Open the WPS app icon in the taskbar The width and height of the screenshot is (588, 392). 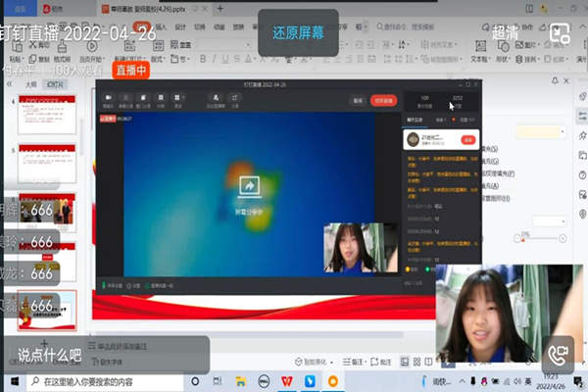(286, 380)
